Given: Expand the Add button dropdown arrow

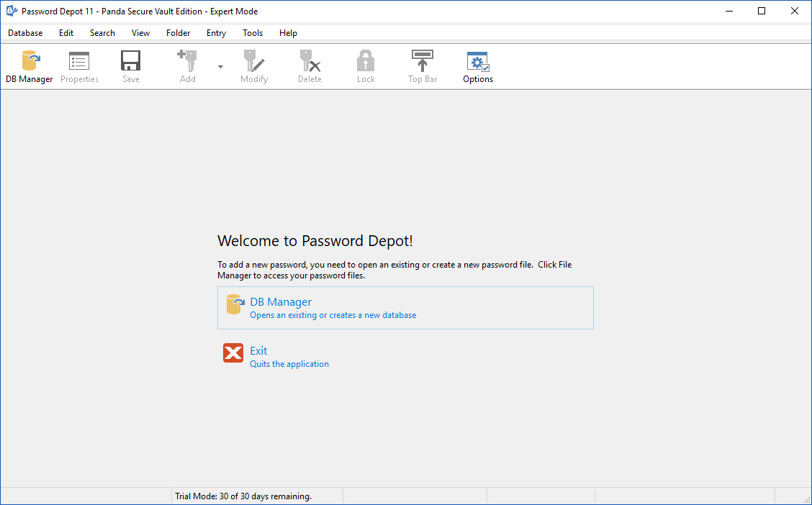Looking at the screenshot, I should (x=220, y=67).
